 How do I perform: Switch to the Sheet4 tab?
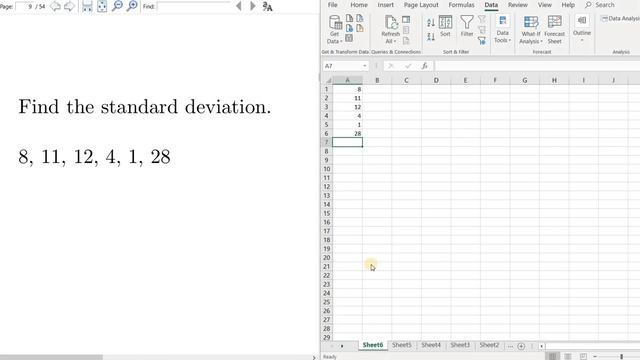coord(431,345)
